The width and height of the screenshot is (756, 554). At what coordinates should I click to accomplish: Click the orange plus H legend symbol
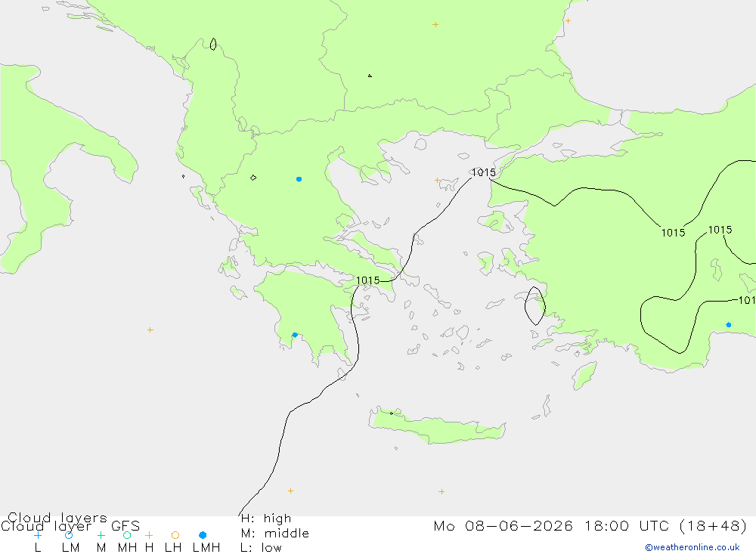coord(149,535)
